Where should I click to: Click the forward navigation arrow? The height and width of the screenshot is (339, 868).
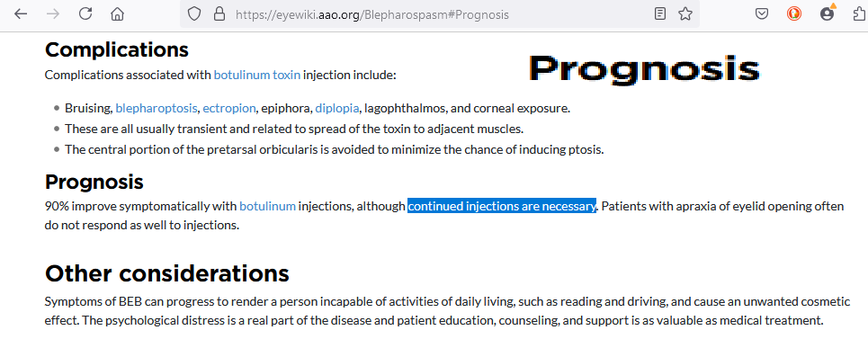point(53,13)
